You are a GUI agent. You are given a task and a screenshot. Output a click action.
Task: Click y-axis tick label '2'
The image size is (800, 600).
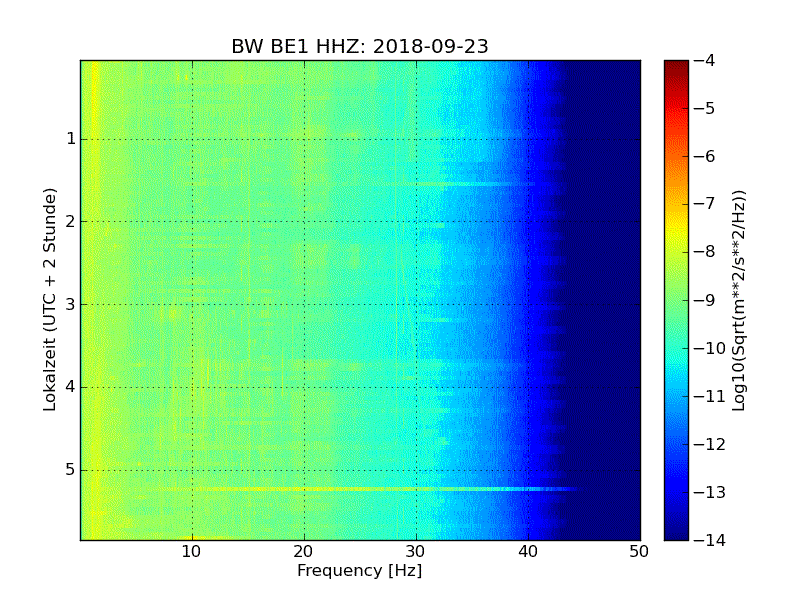[x=71, y=221]
